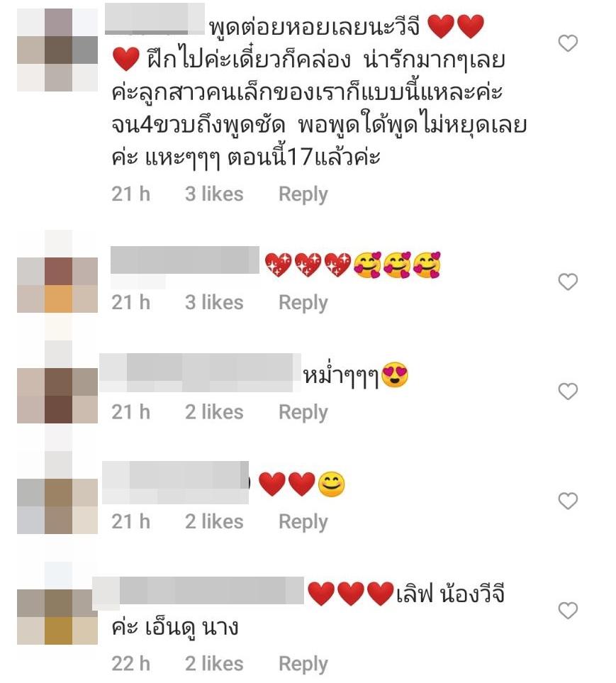Reply to the 22 h comment
Viewport: 616px width, 683px height.
pos(303,665)
